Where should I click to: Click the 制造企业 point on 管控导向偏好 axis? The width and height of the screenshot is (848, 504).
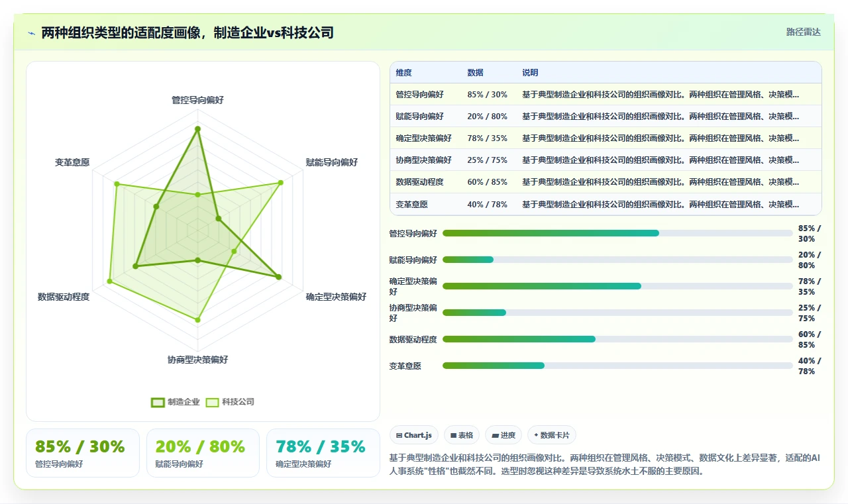point(197,128)
